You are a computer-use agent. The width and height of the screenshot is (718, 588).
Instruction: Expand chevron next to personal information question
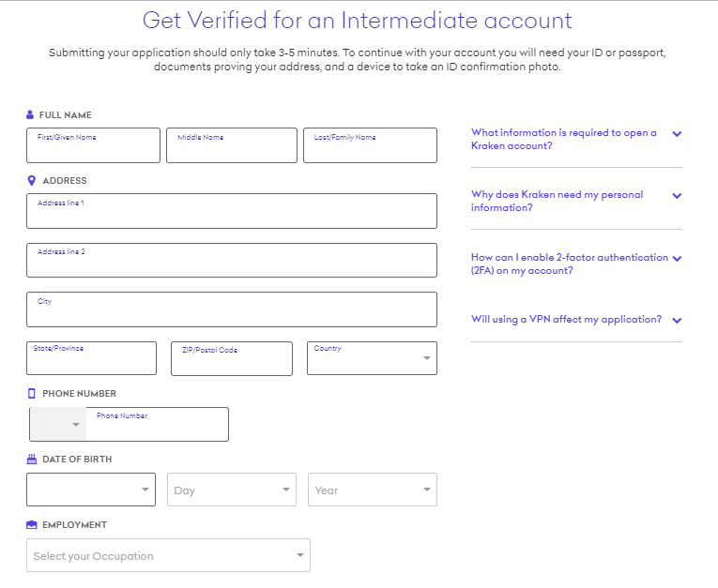[677, 196]
